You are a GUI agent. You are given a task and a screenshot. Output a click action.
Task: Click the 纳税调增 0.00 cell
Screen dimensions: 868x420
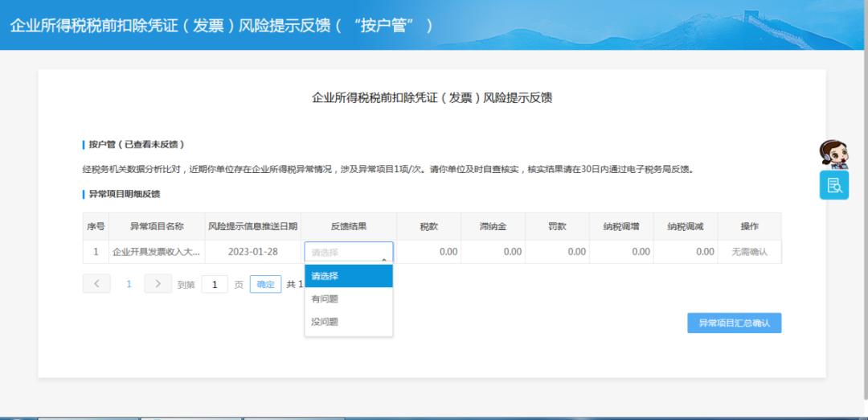pos(621,252)
